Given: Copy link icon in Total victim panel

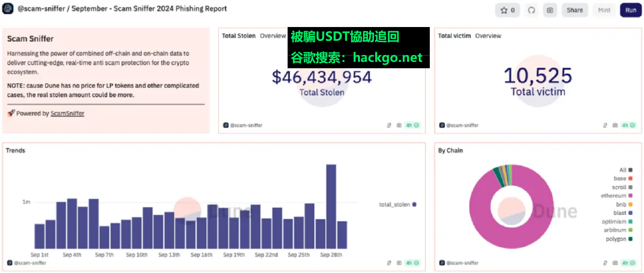Looking at the screenshot, I should 605,125.
